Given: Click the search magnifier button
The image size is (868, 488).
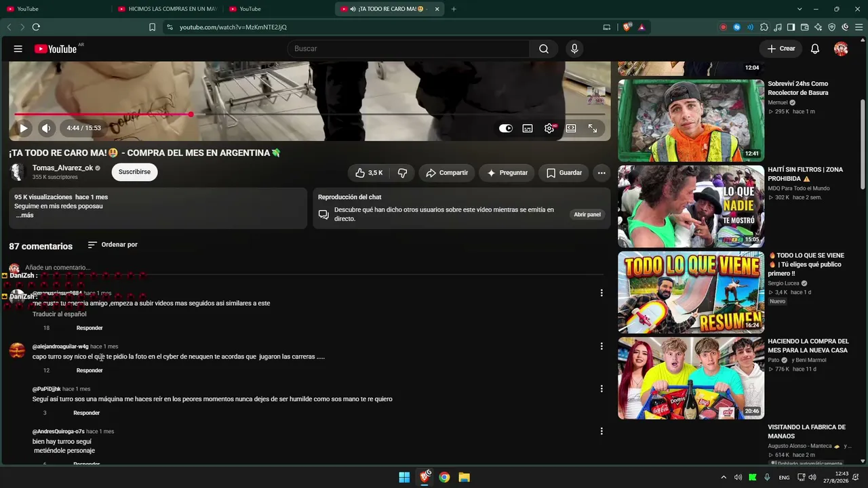Looking at the screenshot, I should coord(544,49).
